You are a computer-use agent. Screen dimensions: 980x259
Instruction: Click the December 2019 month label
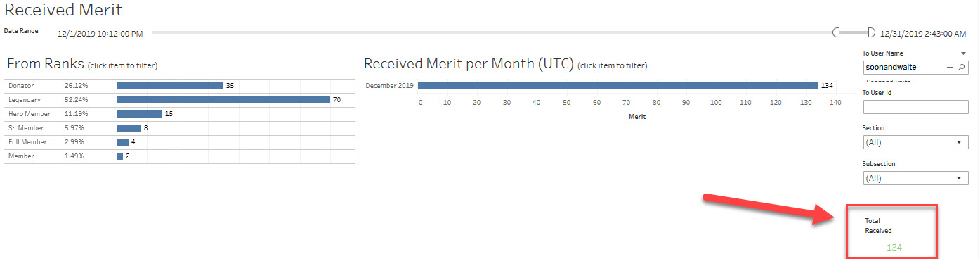pos(389,86)
